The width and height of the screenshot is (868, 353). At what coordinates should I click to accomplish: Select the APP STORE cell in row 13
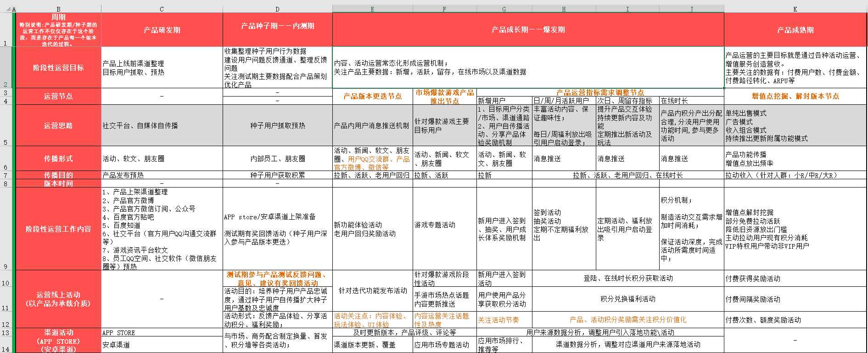click(x=162, y=332)
